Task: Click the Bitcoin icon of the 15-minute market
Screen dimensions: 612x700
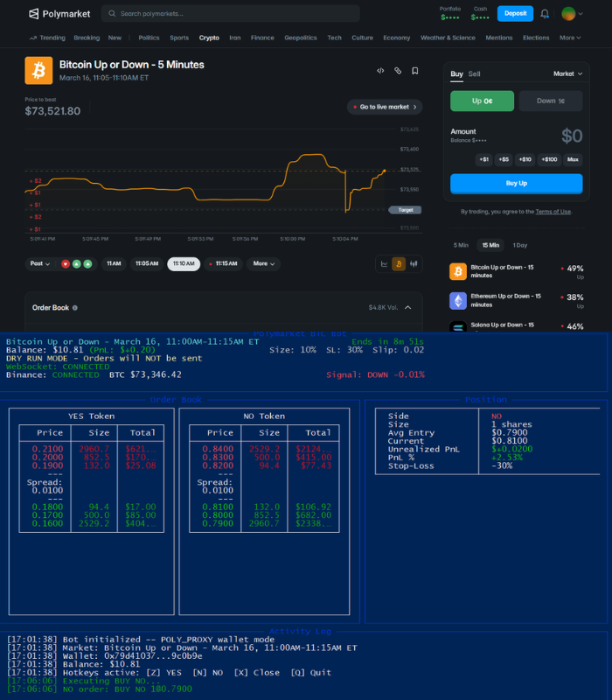Action: click(458, 271)
